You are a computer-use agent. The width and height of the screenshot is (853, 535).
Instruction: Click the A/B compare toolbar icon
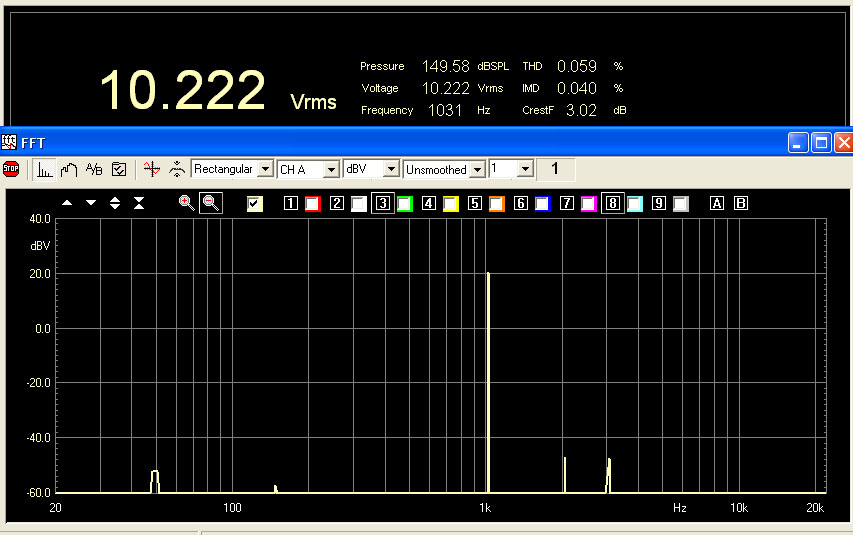click(94, 169)
